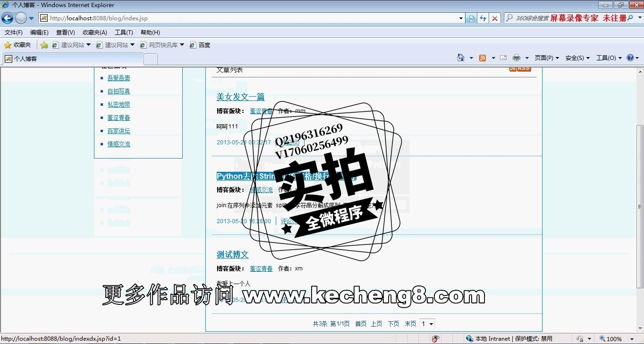Open the 工具(O) command menu

[x=609, y=58]
